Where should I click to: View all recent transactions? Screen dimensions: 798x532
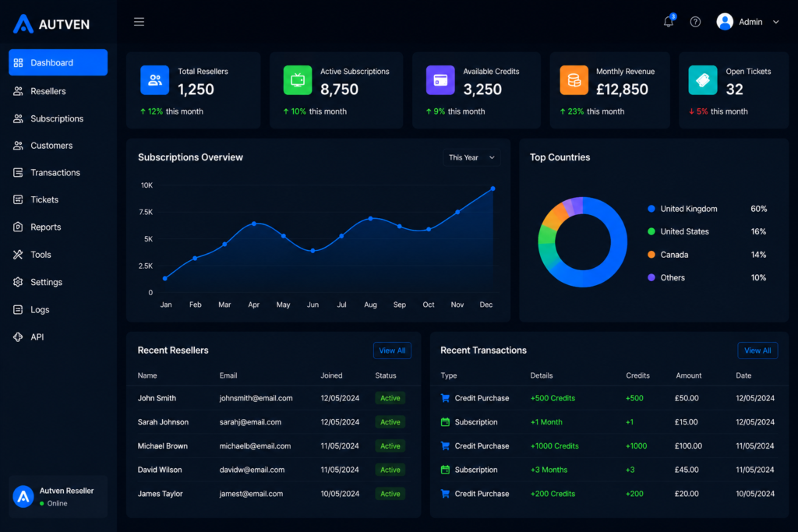[x=757, y=351]
